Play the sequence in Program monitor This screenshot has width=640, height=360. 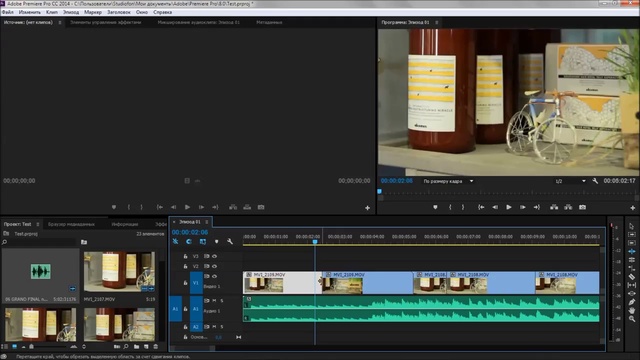509,207
